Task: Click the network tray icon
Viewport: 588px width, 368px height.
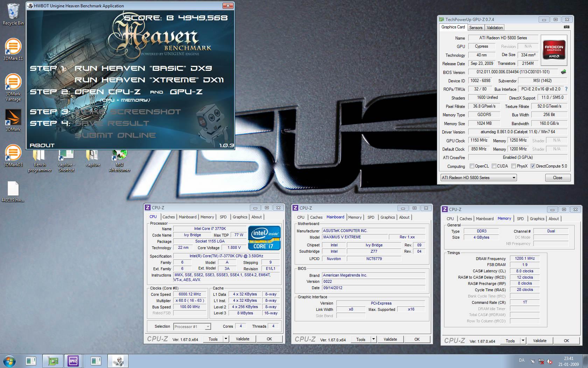Action: pos(541,361)
